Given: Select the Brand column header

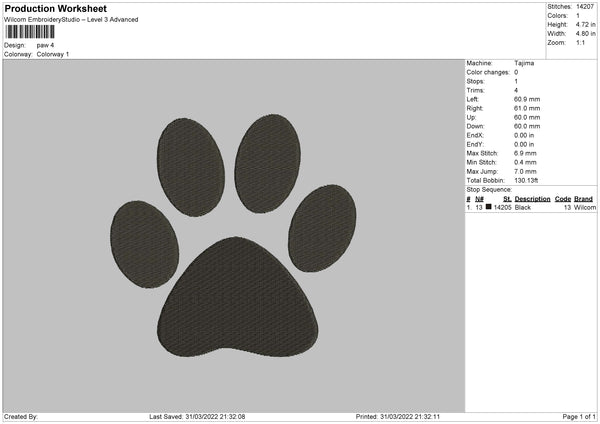Looking at the screenshot, I should (584, 199).
